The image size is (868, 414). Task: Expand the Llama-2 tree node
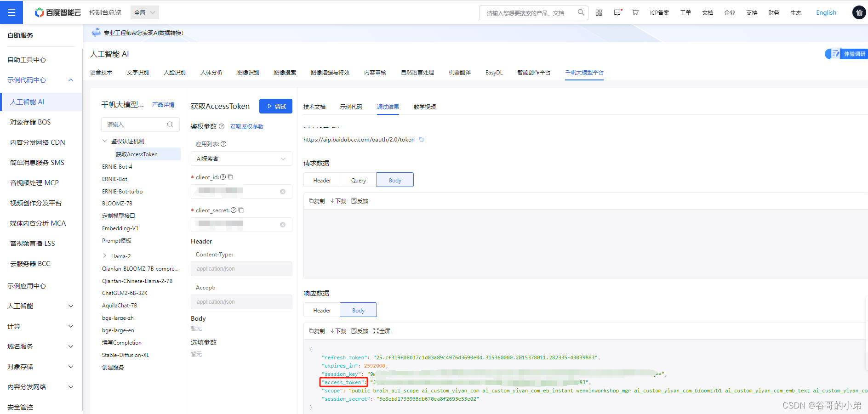tap(105, 256)
